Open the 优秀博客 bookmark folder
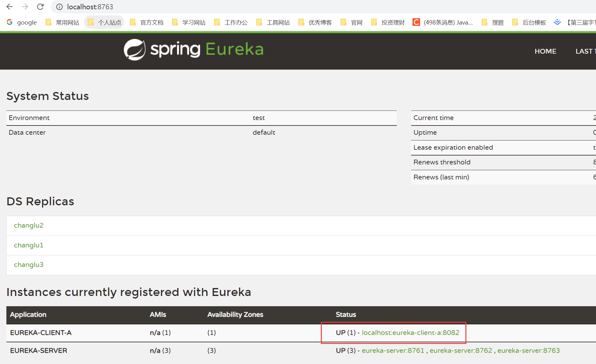Viewport: 596px width, 364px height. [315, 22]
